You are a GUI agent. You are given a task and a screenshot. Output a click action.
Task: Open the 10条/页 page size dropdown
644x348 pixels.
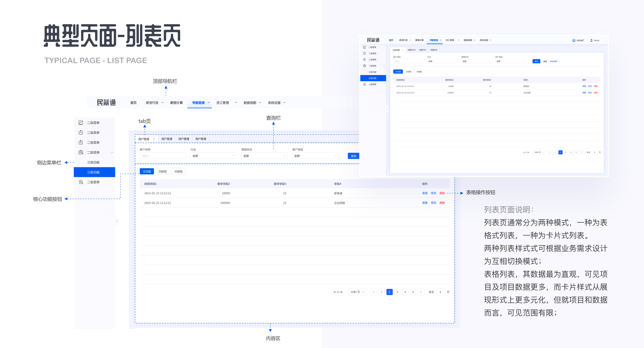(357, 292)
